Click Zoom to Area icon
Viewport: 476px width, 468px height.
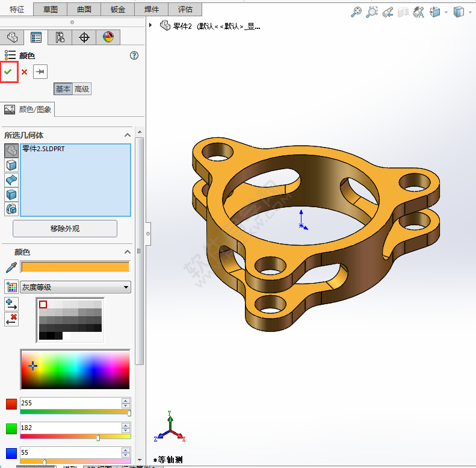coord(371,12)
